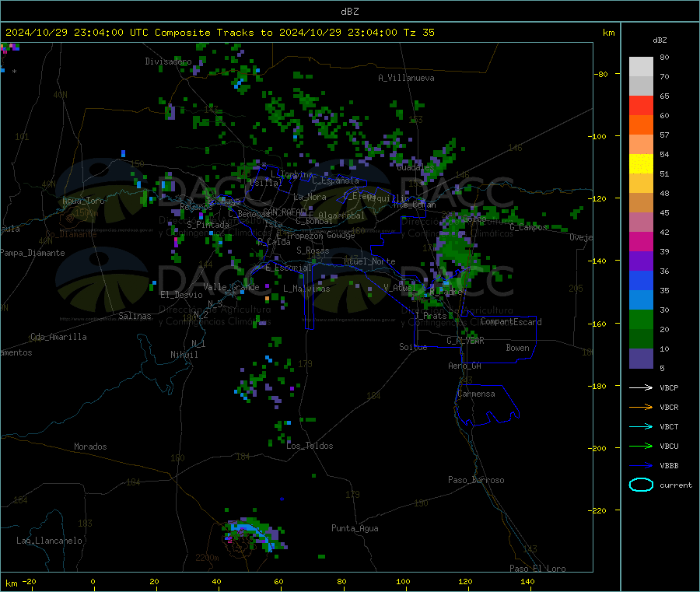Screen dimensions: 700x592
Task: Click the 'CompantEscard' map label
Action: 511,321
